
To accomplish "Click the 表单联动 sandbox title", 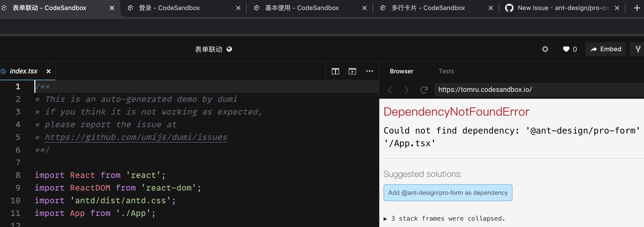I will coord(209,49).
